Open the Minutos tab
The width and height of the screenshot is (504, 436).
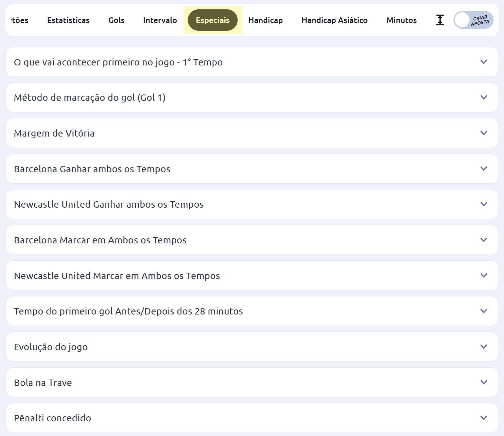[x=402, y=20]
